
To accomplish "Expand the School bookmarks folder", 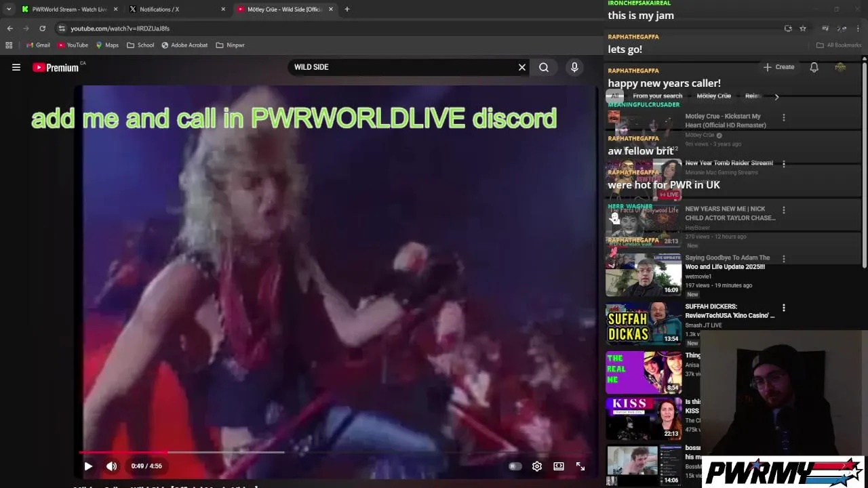I will point(140,45).
